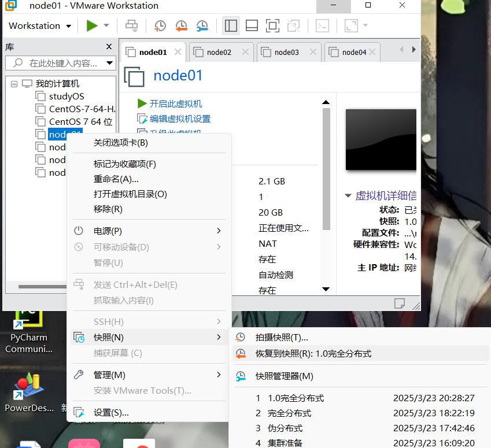This screenshot has height=448, width=491.
Task: Choose 移除(R) menu item
Action: click(149, 209)
